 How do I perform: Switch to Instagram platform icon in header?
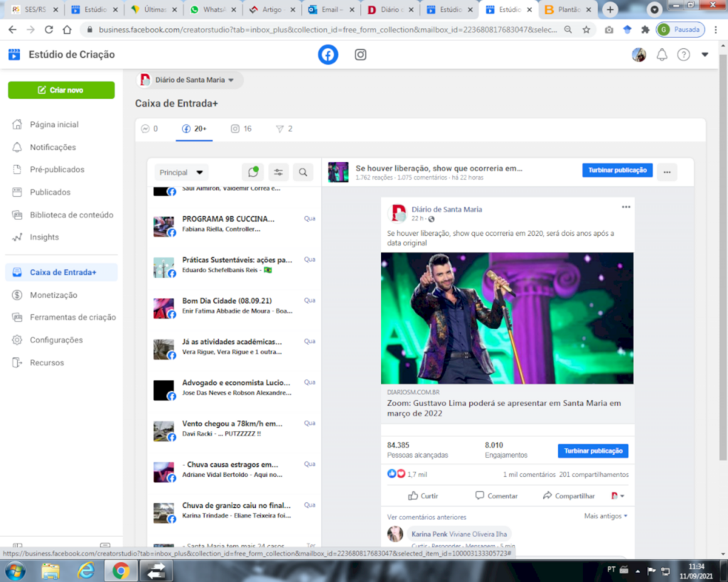(x=360, y=55)
